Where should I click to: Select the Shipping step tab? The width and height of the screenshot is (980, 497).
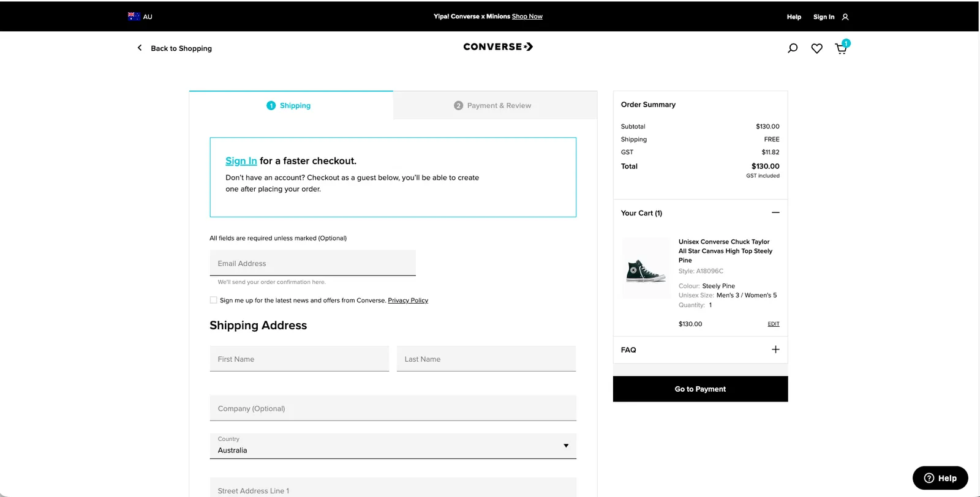point(291,105)
